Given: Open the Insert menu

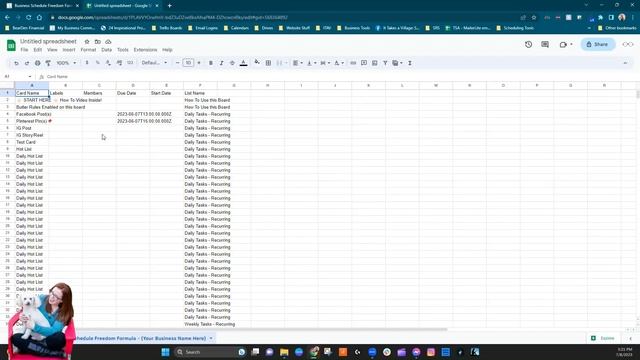Looking at the screenshot, I should click(x=69, y=50).
